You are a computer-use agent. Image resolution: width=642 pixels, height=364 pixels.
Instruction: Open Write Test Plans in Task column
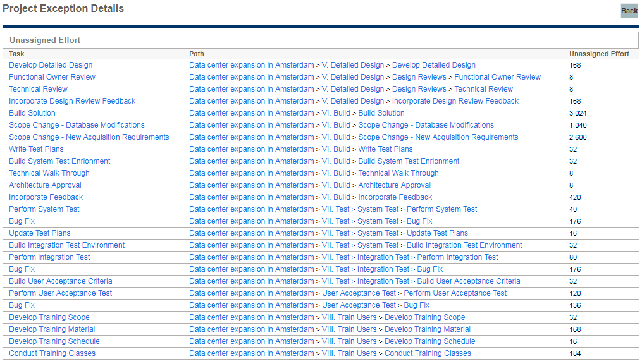[36, 149]
